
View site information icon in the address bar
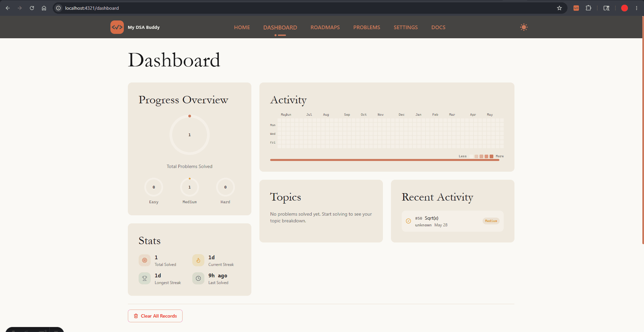[58, 8]
